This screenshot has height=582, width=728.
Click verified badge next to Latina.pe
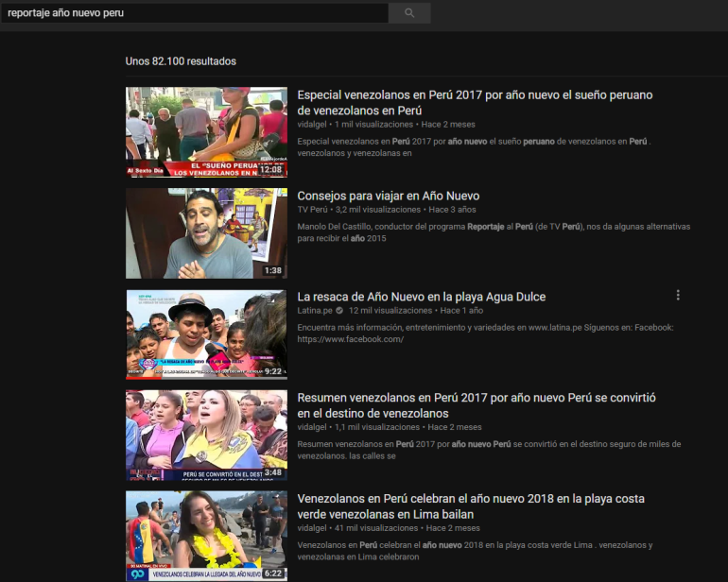(339, 311)
